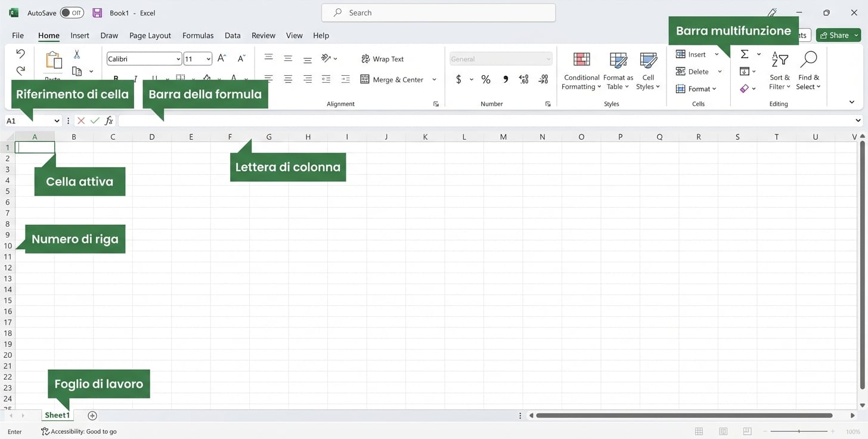
Task: Click the Merge & Center button
Action: pyautogui.click(x=392, y=79)
